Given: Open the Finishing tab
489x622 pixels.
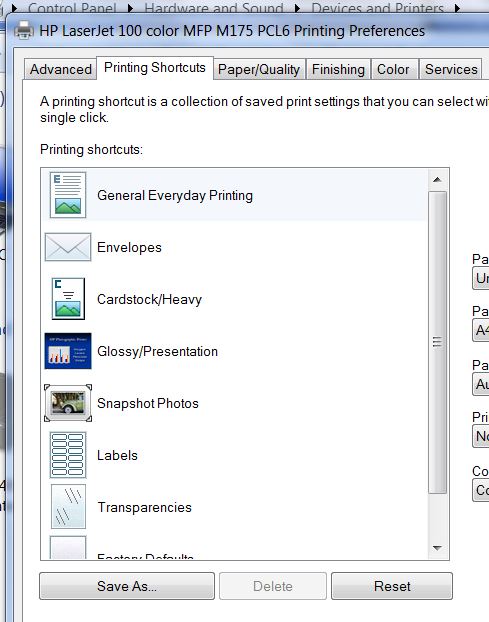Looking at the screenshot, I should click(338, 69).
